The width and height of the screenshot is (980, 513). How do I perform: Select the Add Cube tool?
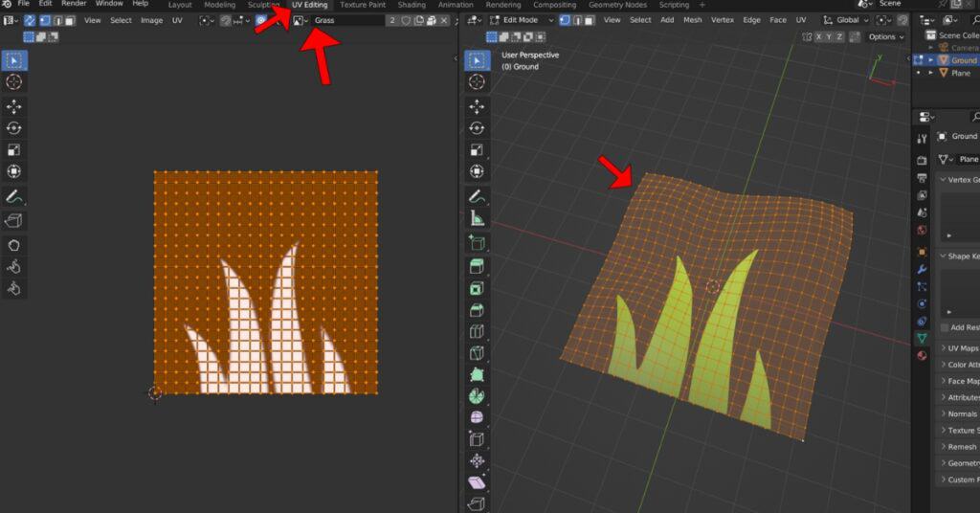(x=477, y=243)
